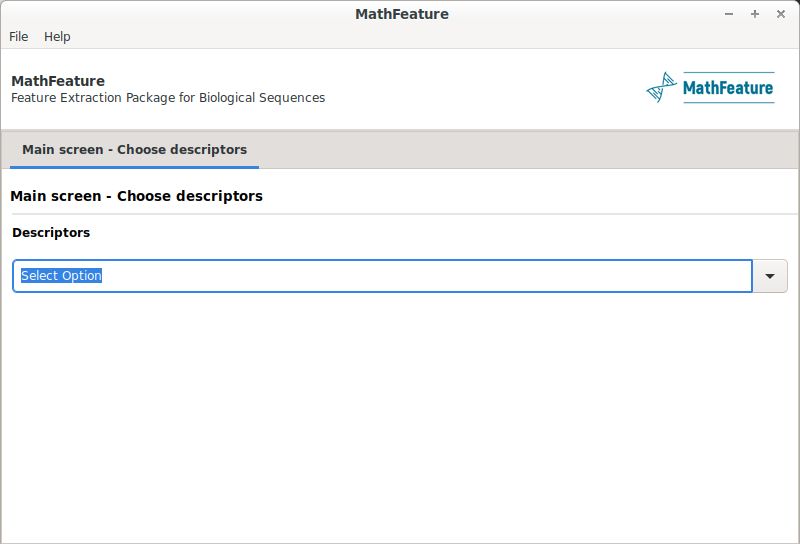Close the MathFeature window

[781, 14]
